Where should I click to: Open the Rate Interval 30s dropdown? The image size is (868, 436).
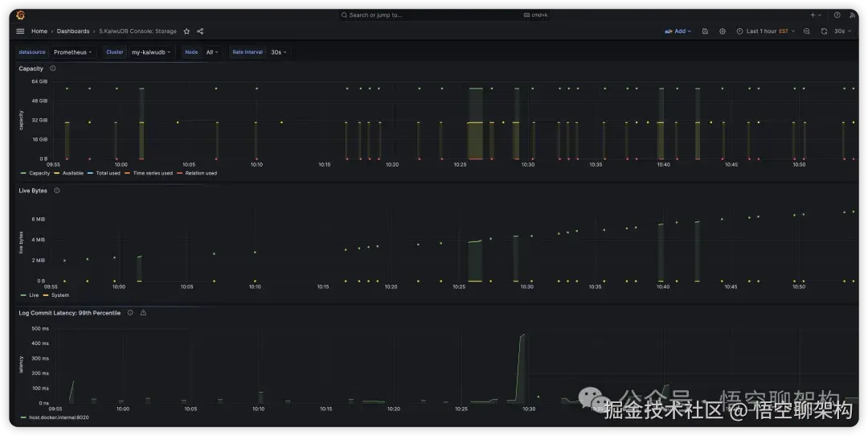(278, 52)
